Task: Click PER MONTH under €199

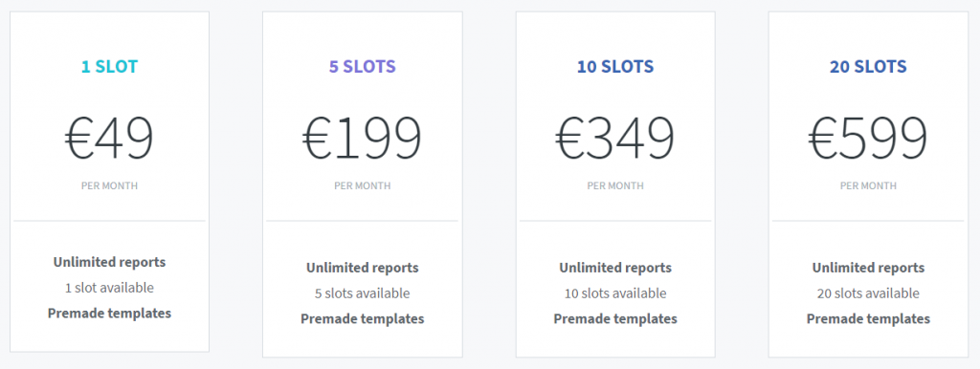Action: (363, 186)
